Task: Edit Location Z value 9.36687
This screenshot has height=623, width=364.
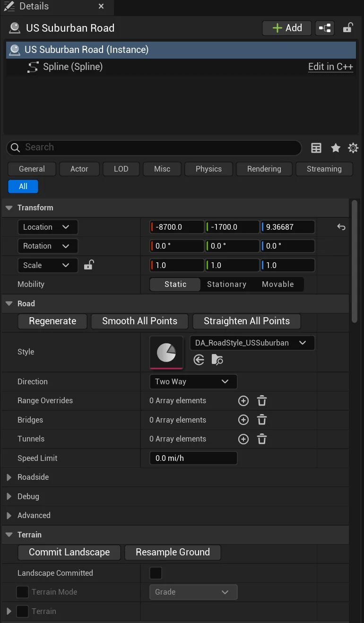Action: tap(287, 227)
